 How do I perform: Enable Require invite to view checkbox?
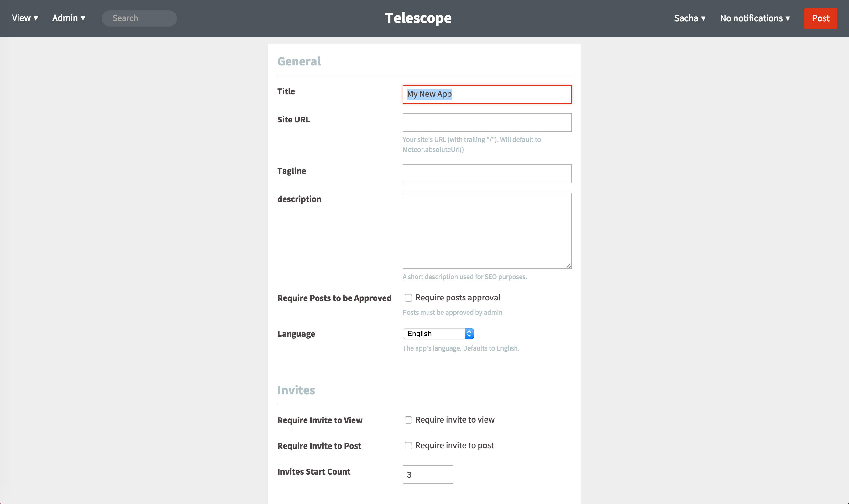click(x=408, y=420)
